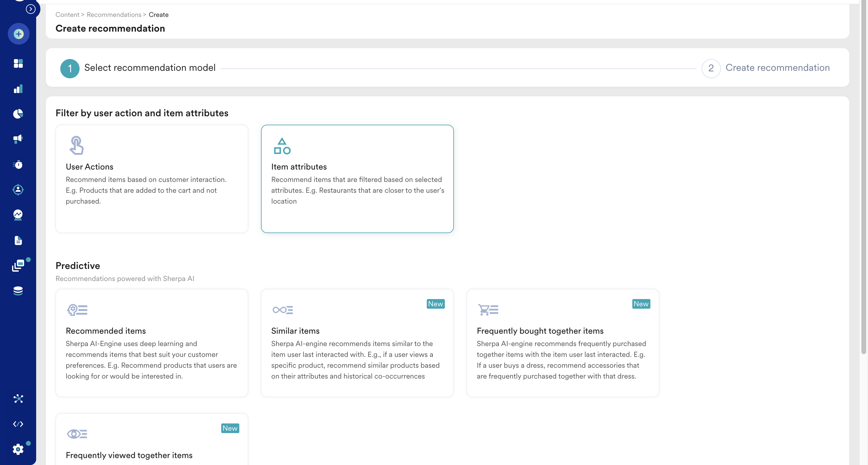868x465 pixels.
Task: Open the settings gear icon
Action: pos(18,449)
